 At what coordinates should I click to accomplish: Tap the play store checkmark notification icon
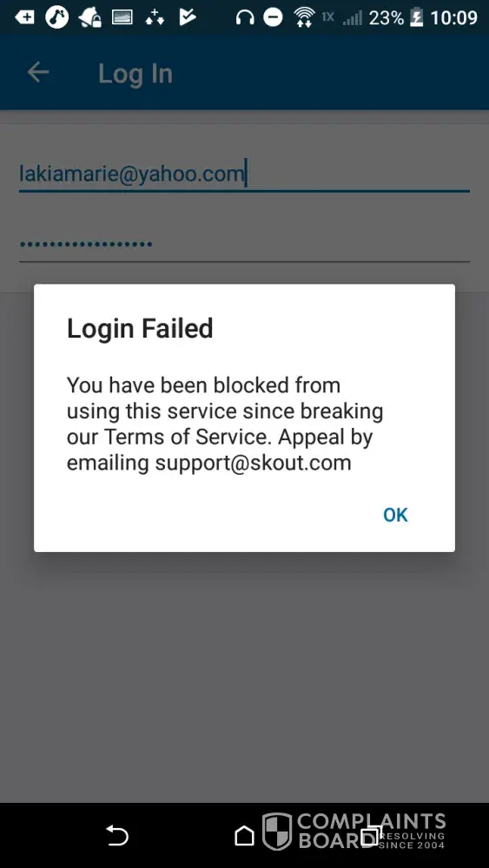(x=188, y=17)
